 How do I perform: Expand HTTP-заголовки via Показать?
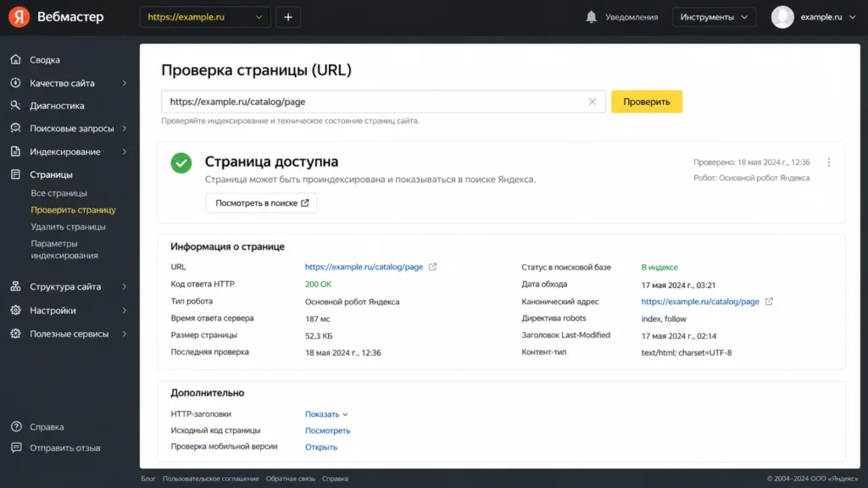[x=326, y=413]
